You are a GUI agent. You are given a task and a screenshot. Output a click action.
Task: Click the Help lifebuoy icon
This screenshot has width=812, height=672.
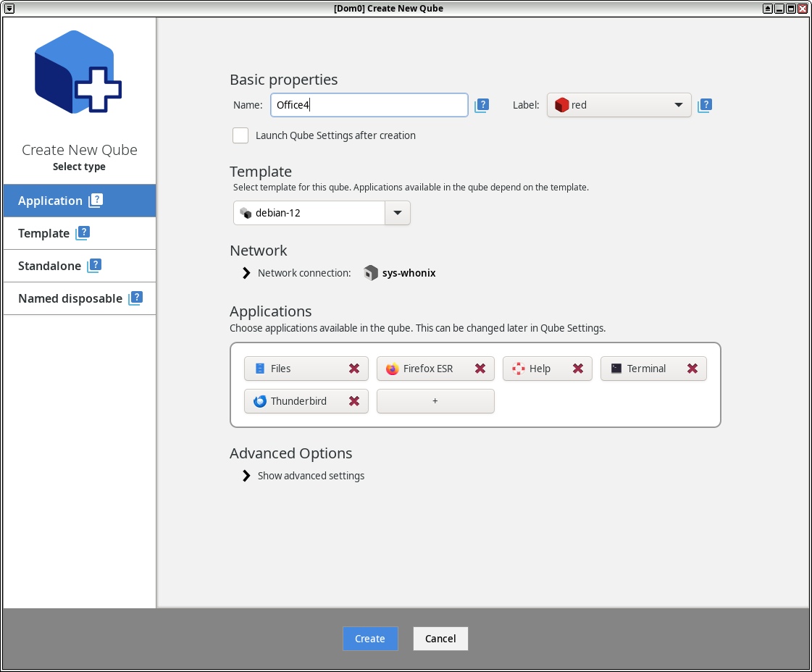519,369
